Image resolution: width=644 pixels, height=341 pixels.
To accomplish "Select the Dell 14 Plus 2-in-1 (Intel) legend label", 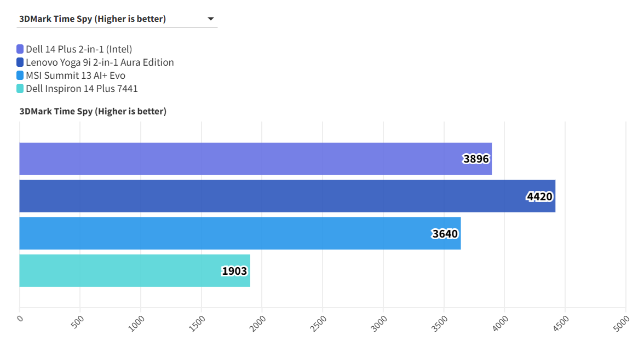I will click(79, 49).
